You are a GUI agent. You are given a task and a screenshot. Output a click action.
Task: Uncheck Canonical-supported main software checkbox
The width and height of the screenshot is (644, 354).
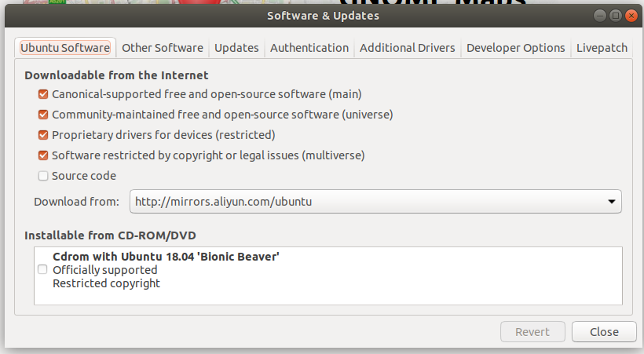[43, 94]
